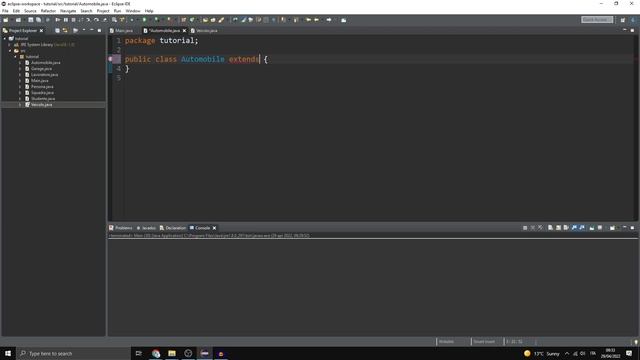Select Studente.java in Project Explorer
The image size is (640, 360).
[x=43, y=98]
